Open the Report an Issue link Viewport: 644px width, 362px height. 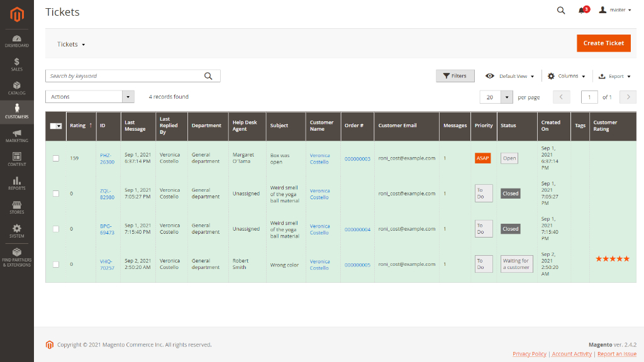[x=617, y=354]
